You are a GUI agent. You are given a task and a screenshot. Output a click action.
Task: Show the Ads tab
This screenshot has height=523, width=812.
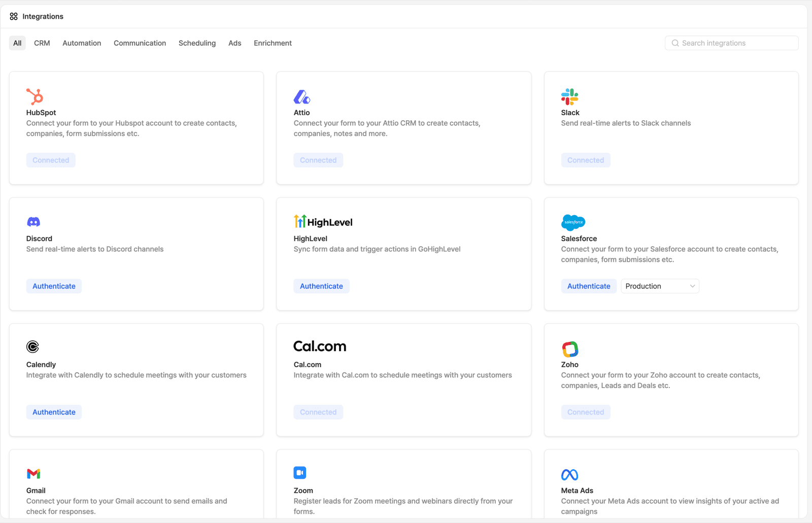235,43
